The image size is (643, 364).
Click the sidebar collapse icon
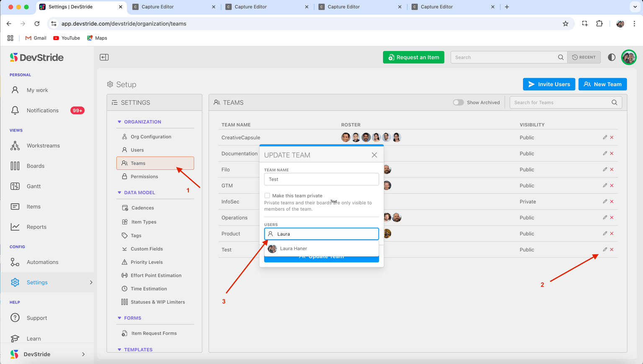click(x=104, y=57)
